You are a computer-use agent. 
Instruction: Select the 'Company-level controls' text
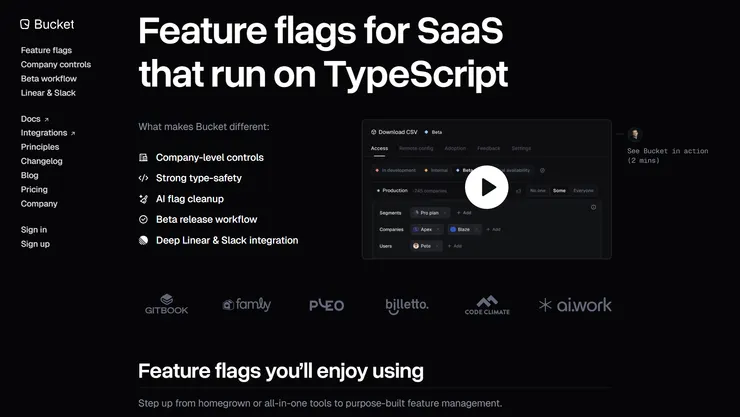210,157
